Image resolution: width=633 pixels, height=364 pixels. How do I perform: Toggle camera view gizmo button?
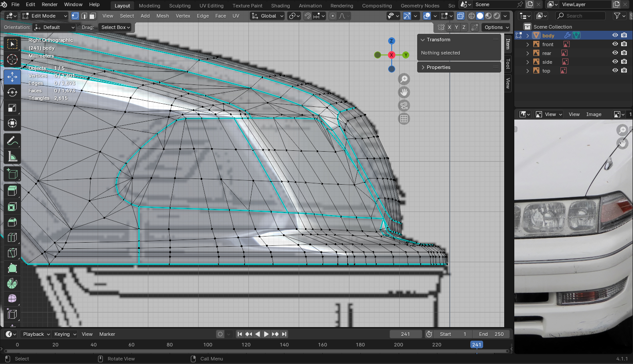pos(404,106)
